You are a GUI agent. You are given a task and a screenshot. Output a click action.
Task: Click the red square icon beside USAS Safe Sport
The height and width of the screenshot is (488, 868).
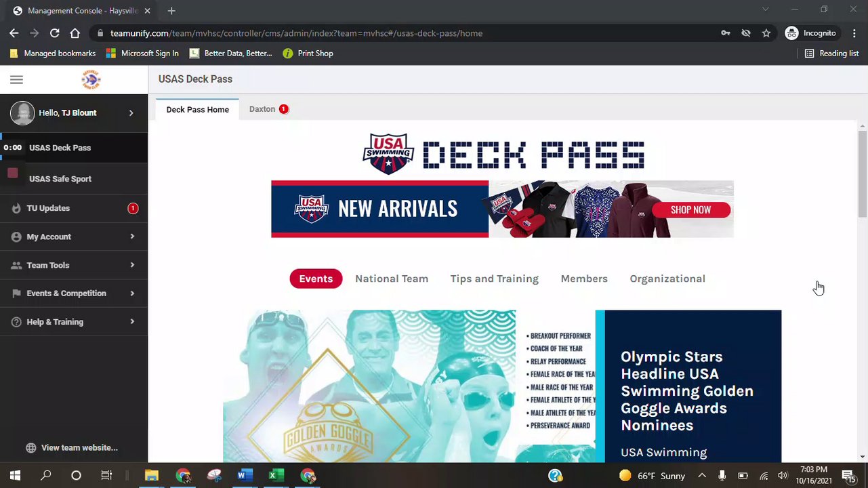tap(12, 174)
